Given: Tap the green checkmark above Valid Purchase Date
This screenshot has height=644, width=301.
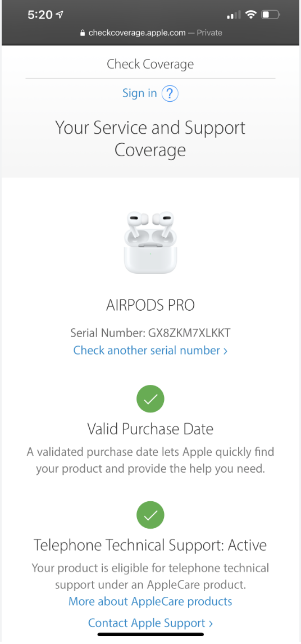Looking at the screenshot, I should [150, 399].
